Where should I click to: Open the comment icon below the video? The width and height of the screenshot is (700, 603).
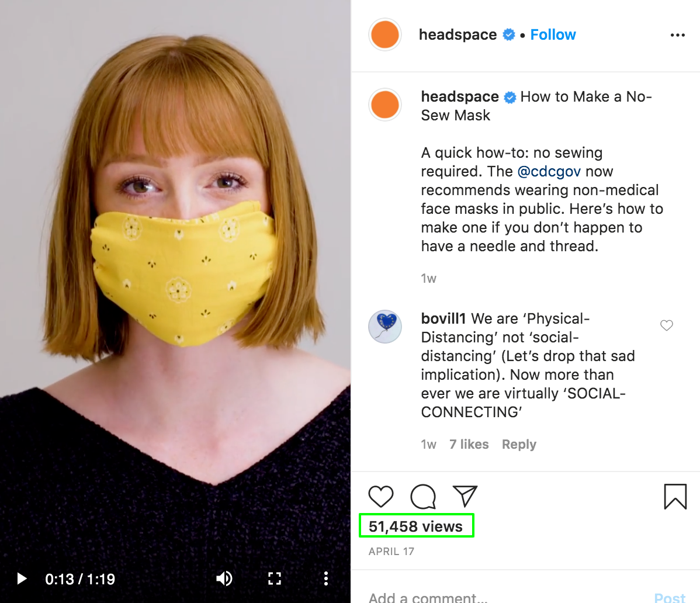coord(422,496)
